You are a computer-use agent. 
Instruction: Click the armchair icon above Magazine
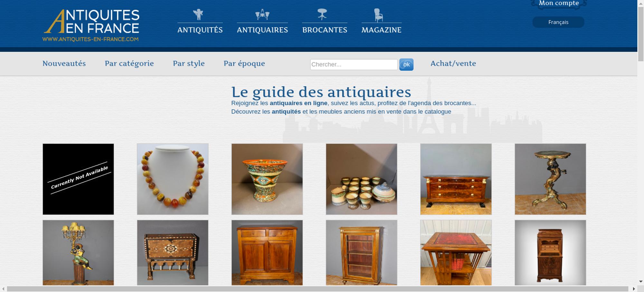tap(378, 15)
